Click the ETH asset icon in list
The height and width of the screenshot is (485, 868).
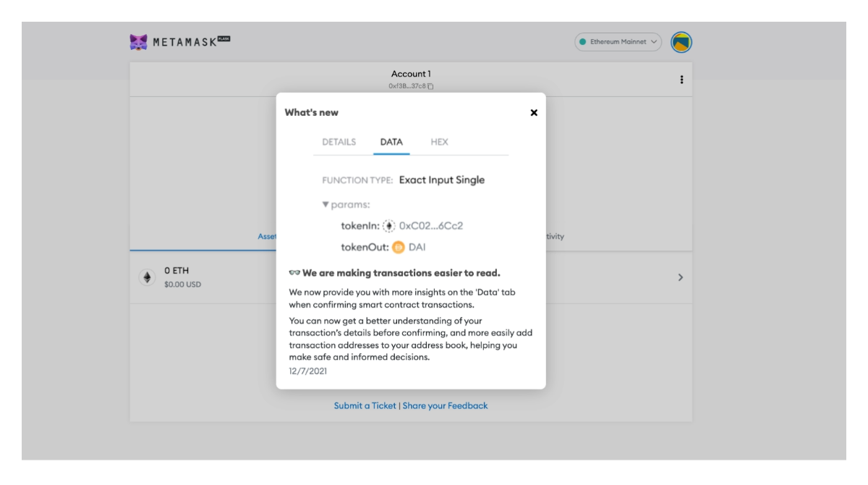click(x=147, y=277)
